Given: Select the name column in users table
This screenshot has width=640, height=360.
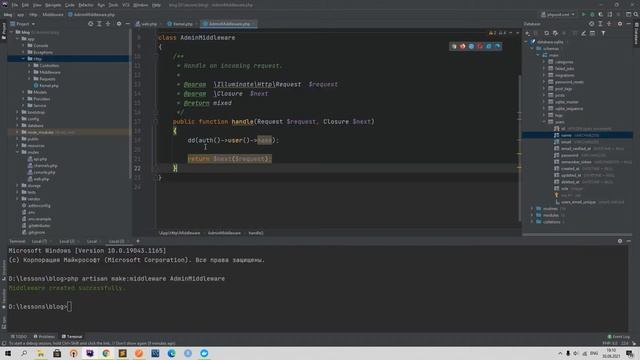Looking at the screenshot, I should coord(577,135).
